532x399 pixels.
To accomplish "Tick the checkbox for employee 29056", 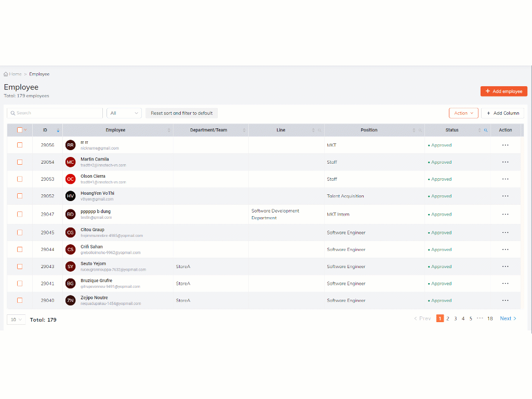I will [x=20, y=145].
